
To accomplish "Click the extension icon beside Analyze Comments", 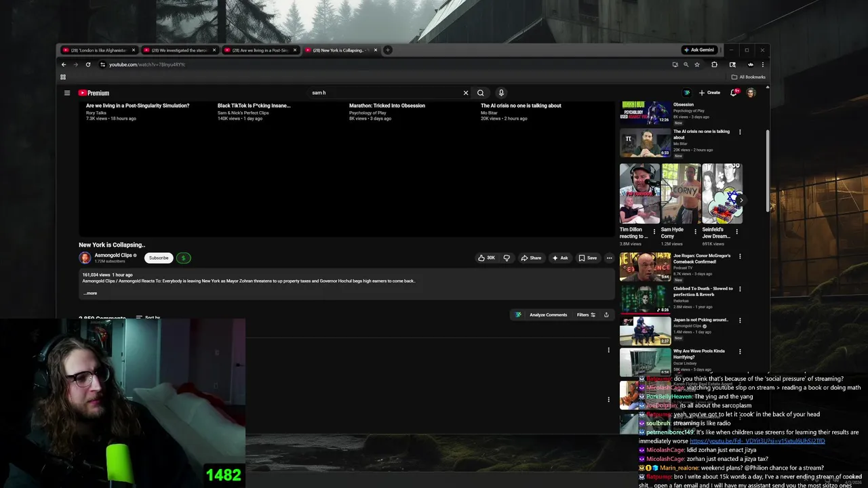I will point(518,315).
